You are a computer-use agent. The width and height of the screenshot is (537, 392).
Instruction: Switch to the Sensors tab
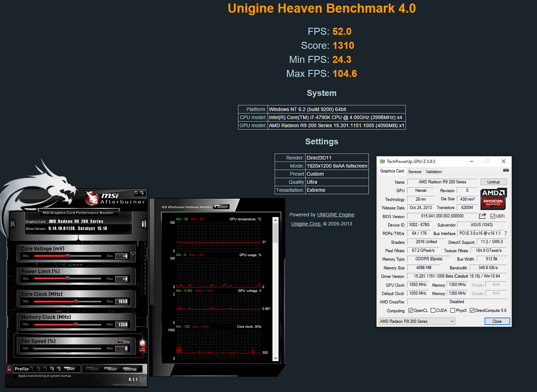point(415,172)
